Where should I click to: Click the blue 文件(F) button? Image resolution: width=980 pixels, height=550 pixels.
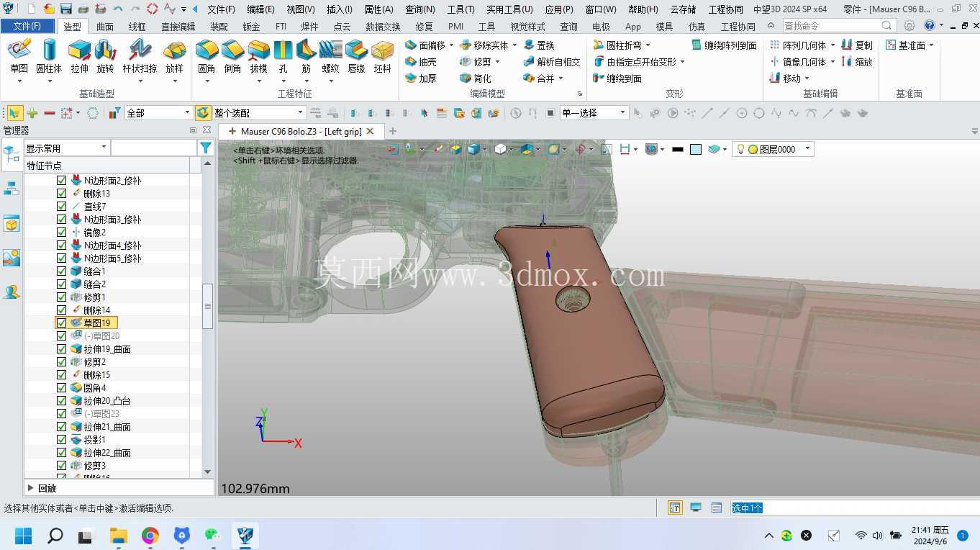point(27,27)
